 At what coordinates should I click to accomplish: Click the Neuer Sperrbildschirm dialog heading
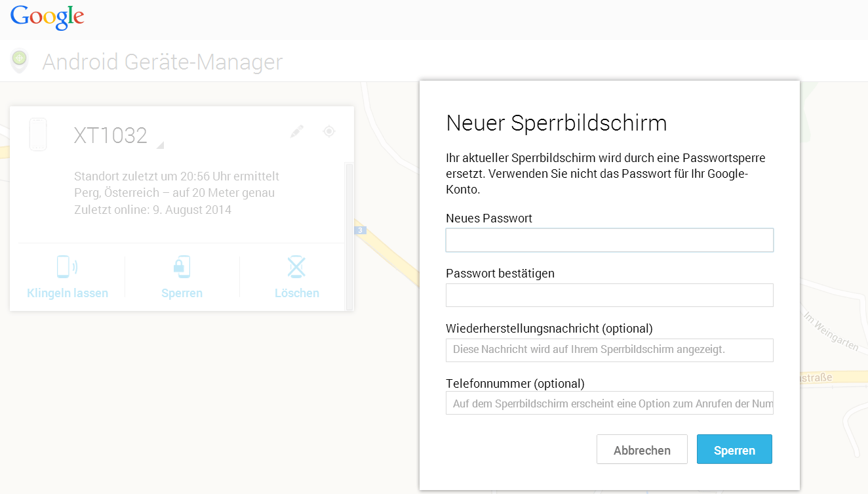click(556, 123)
